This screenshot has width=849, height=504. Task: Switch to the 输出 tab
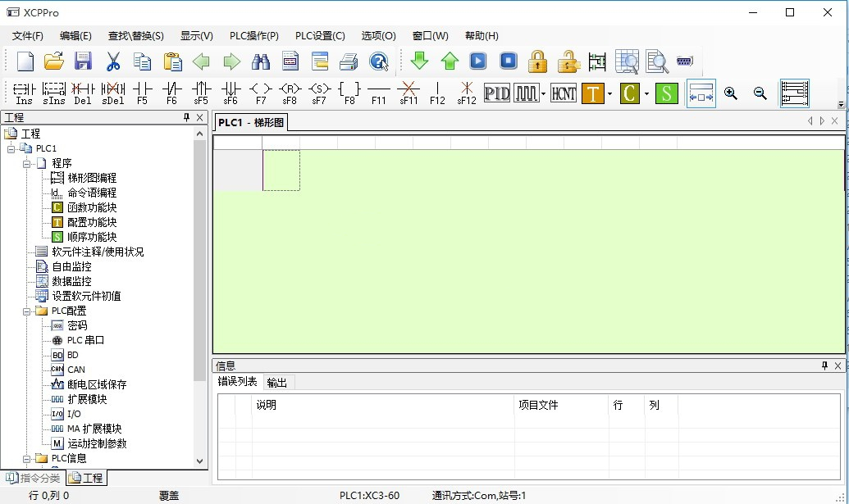[277, 382]
